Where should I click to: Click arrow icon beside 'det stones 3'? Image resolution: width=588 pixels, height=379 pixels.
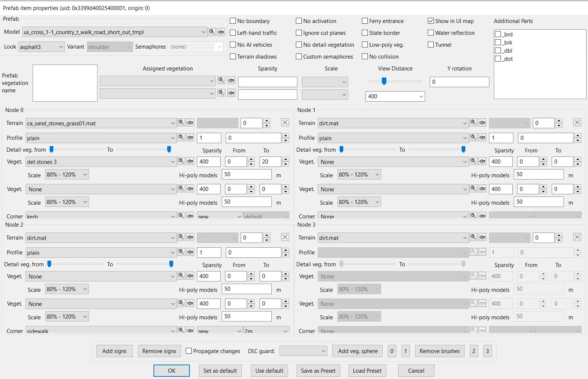(190, 161)
